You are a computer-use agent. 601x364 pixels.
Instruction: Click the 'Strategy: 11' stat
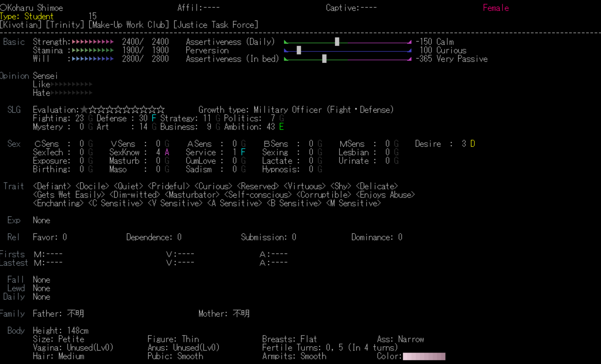point(186,119)
